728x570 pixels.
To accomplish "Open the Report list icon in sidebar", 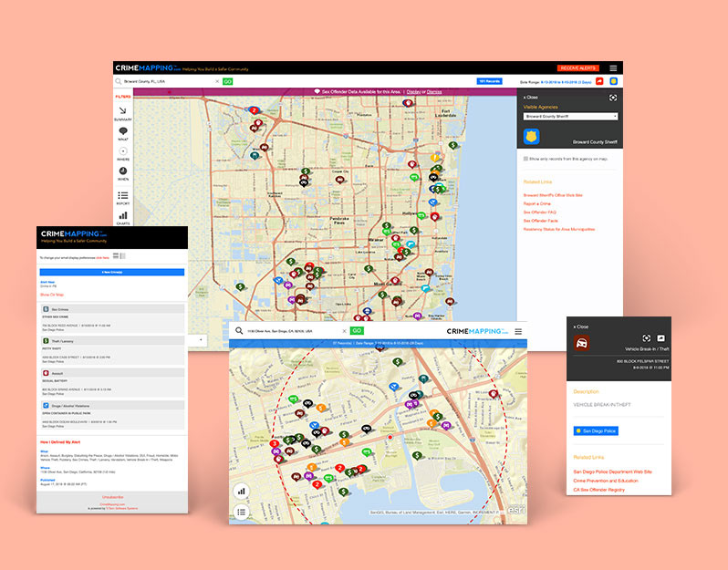I will [x=123, y=195].
